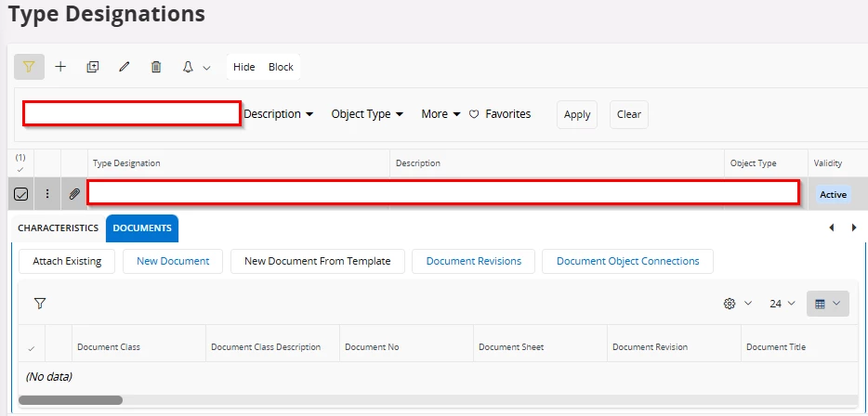Click the Apply filter button
868x416 pixels.
click(x=577, y=114)
